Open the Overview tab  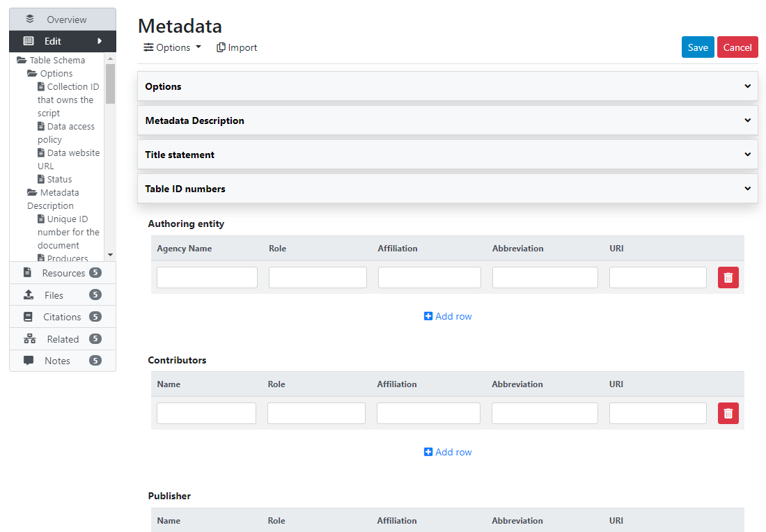(x=63, y=19)
